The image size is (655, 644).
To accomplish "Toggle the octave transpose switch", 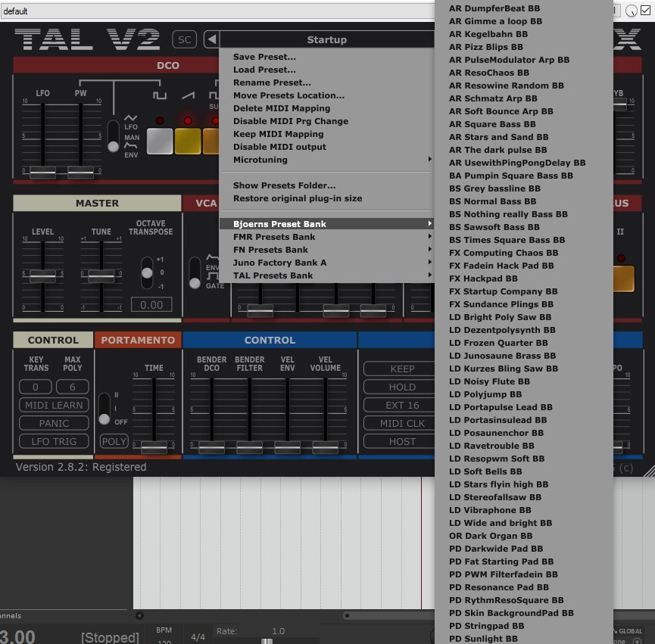I will point(147,273).
